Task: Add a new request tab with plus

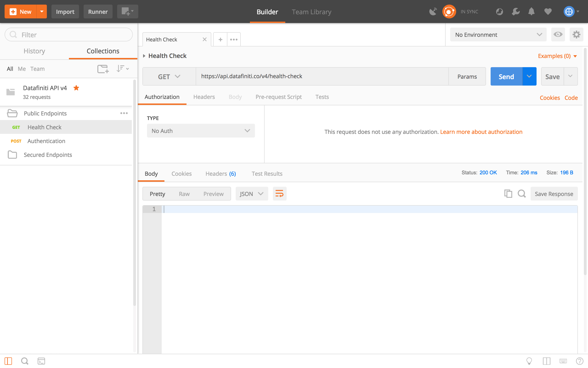Action: click(220, 39)
